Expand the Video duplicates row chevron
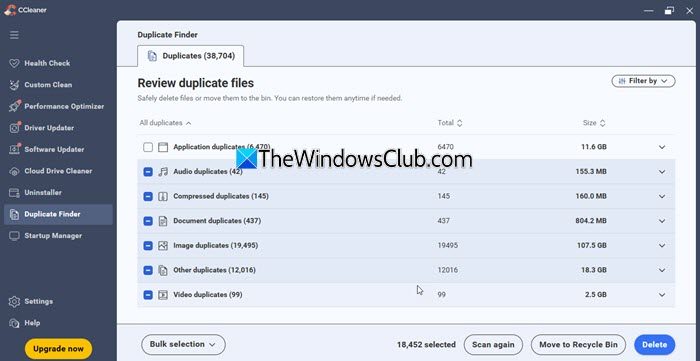The width and height of the screenshot is (700, 361). click(662, 295)
